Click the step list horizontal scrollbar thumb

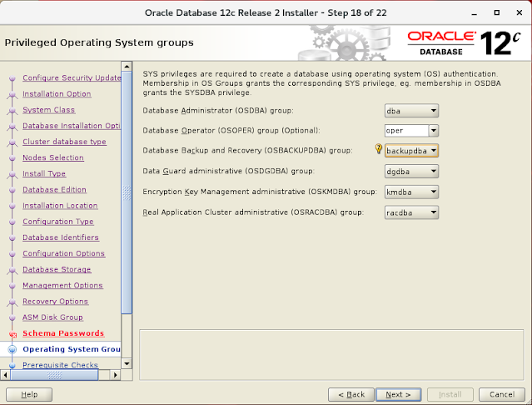[54, 375]
